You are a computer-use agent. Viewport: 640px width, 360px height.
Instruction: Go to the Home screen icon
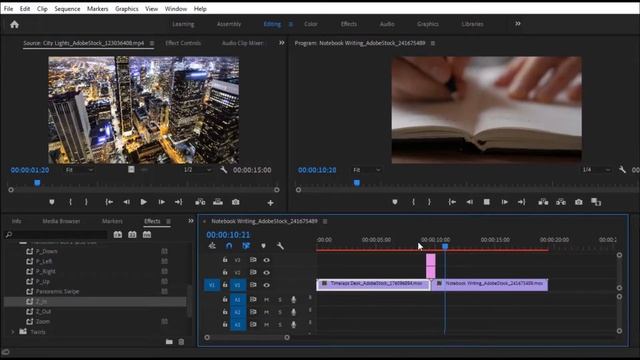coord(15,24)
